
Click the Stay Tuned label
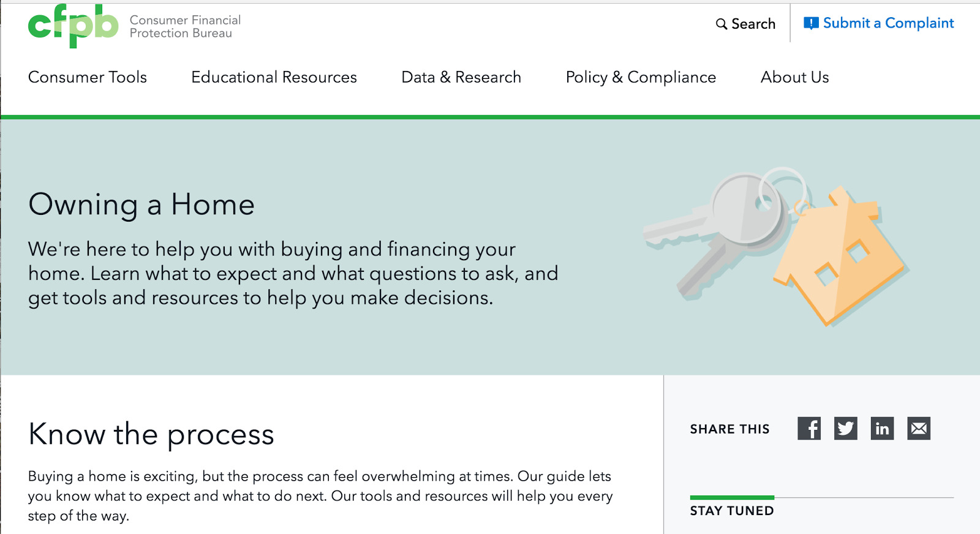click(x=731, y=510)
